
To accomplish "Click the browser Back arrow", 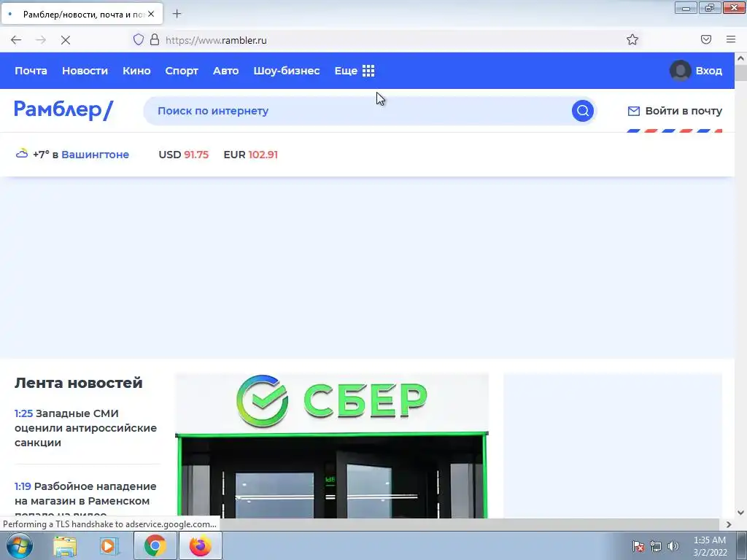I will click(x=16, y=40).
